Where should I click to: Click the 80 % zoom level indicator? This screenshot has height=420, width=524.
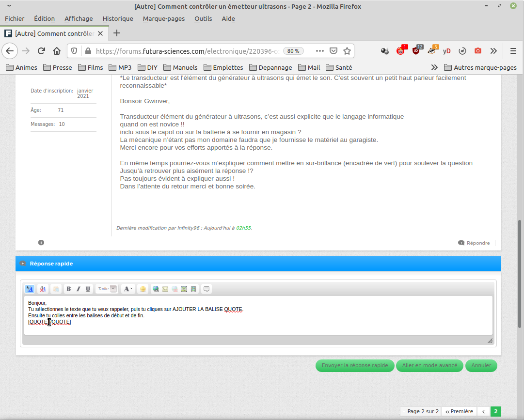293,51
